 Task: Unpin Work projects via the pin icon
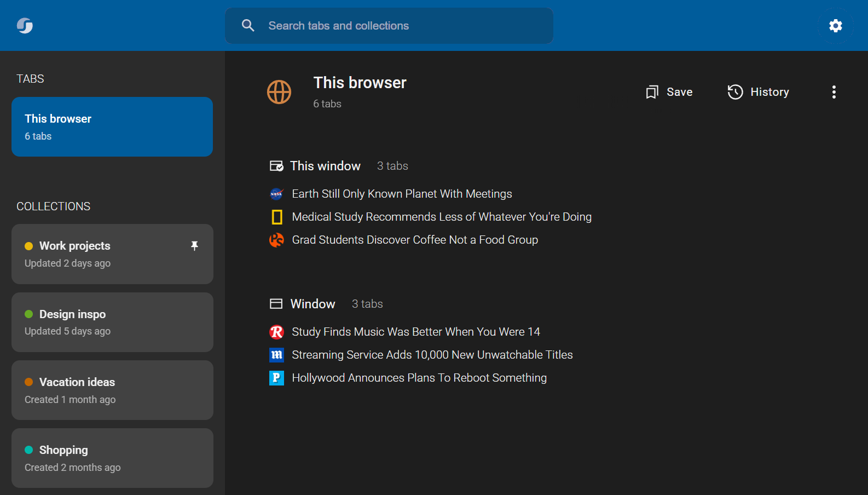tap(194, 246)
